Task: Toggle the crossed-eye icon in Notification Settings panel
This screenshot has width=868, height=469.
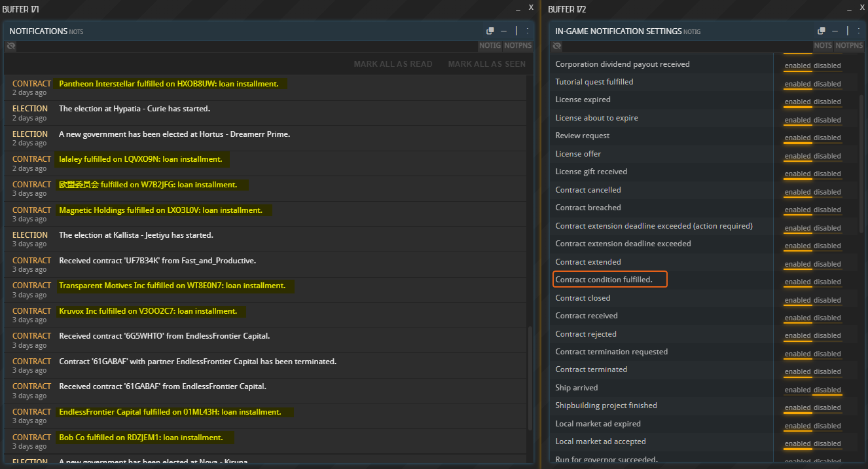Action: coord(557,46)
